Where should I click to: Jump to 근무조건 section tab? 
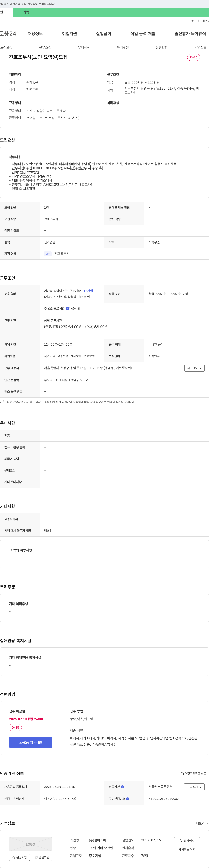click(45, 48)
